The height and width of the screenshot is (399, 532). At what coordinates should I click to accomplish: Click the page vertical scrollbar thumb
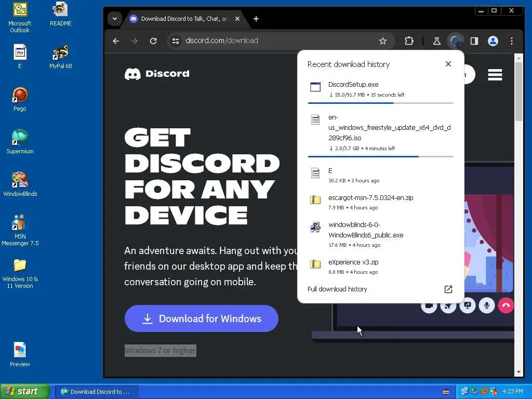click(518, 91)
